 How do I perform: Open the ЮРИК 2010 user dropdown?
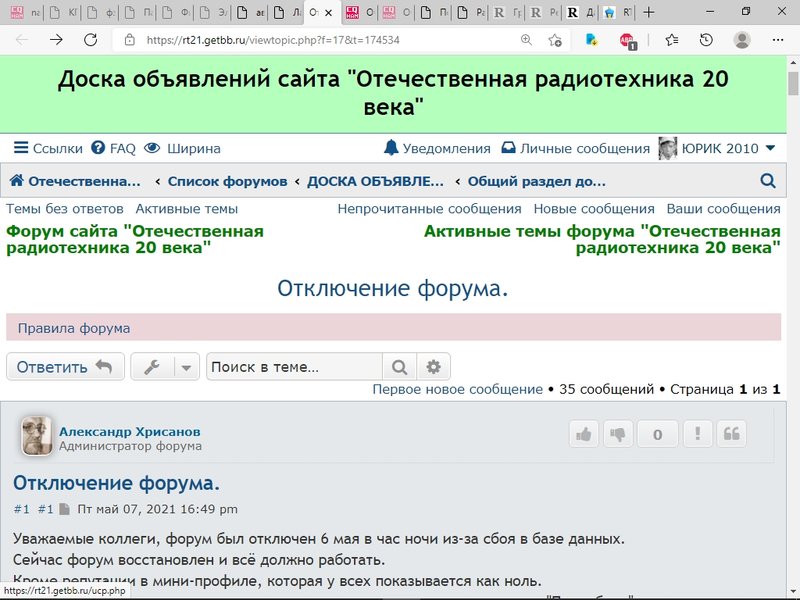coord(718,147)
